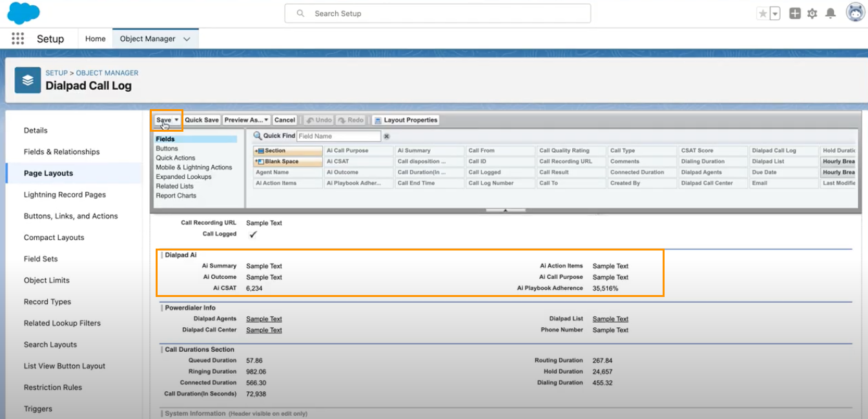Click the Blank Space palette element
The height and width of the screenshot is (419, 868).
pyautogui.click(x=288, y=161)
